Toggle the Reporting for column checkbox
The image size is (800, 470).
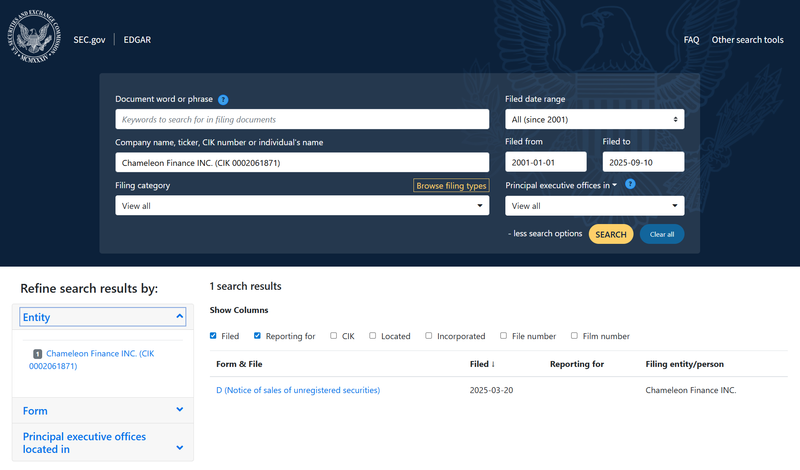point(257,336)
